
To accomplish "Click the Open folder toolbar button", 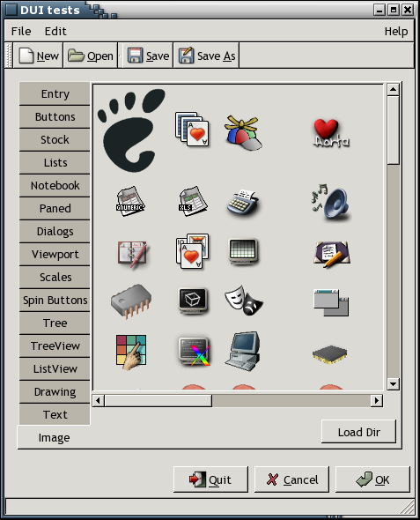I will point(91,56).
